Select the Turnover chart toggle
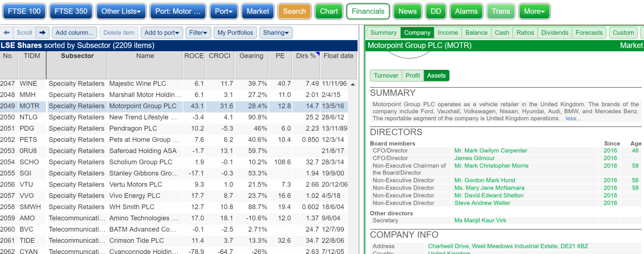The image size is (644, 254). tap(386, 76)
